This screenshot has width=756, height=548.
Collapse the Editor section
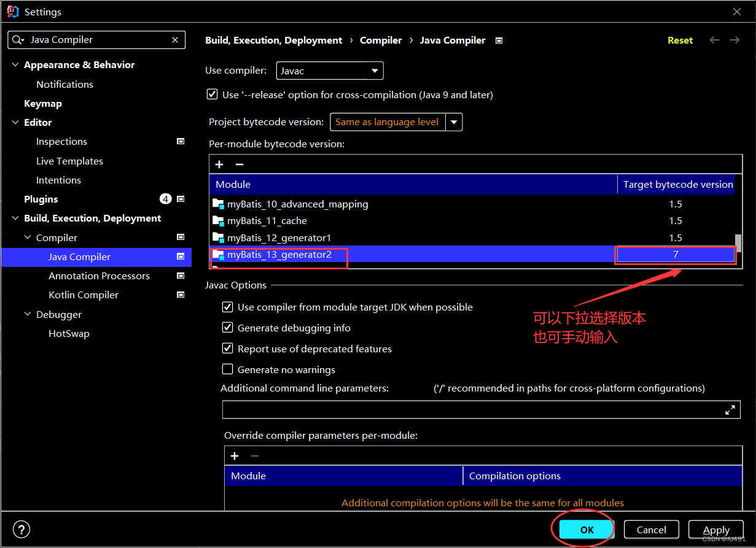[15, 122]
